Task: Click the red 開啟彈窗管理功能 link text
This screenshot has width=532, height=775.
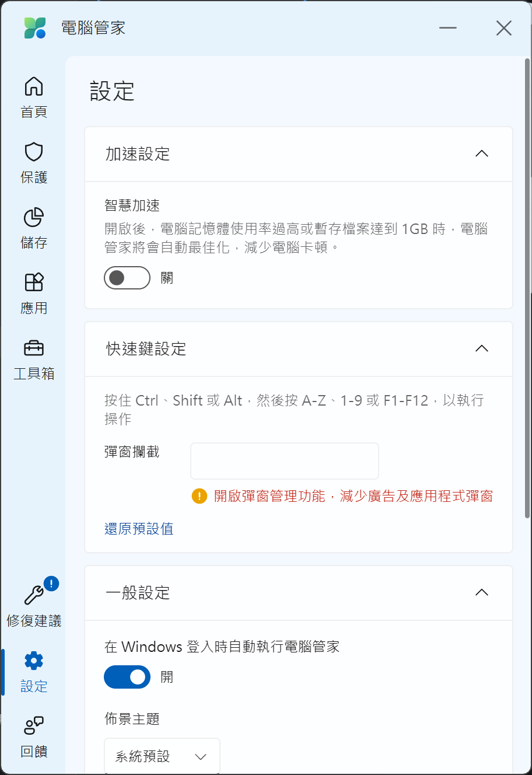Action: click(353, 496)
